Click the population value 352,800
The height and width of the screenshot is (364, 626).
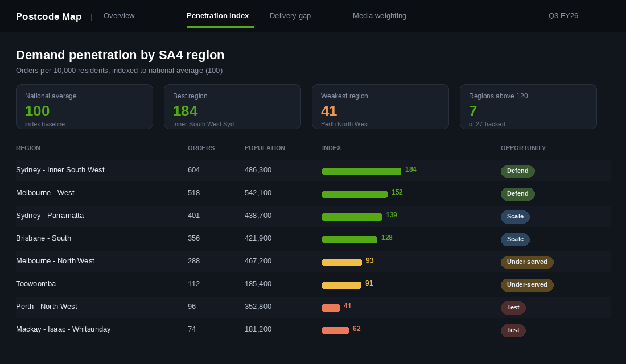click(x=258, y=307)
